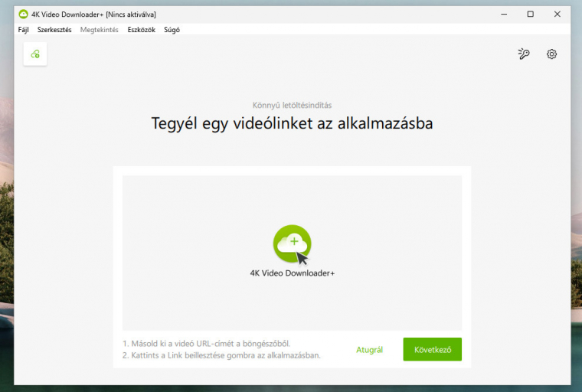The width and height of the screenshot is (582, 392).
Task: Open the Súgó help menu
Action: 172,30
